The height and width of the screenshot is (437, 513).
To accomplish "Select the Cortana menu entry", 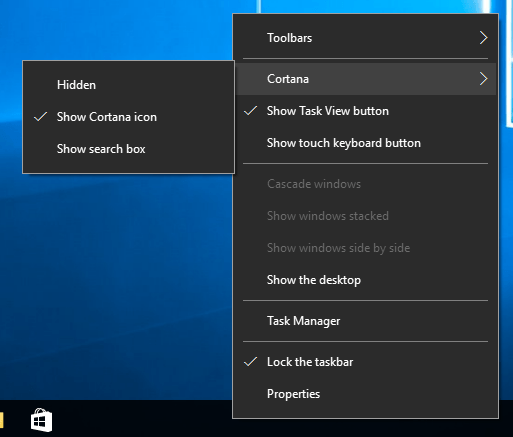I will click(365, 79).
